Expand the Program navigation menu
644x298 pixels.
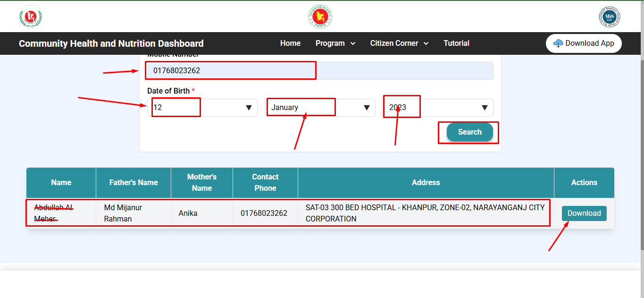click(335, 43)
